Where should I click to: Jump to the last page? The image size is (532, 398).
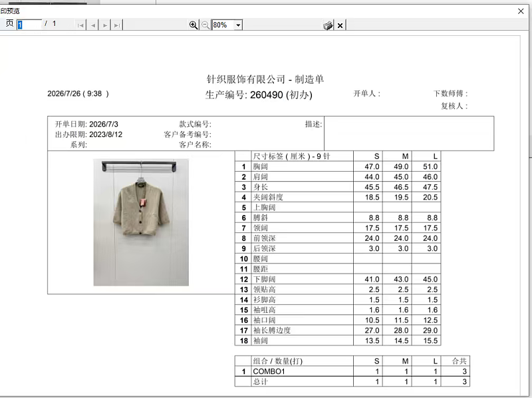pos(117,25)
